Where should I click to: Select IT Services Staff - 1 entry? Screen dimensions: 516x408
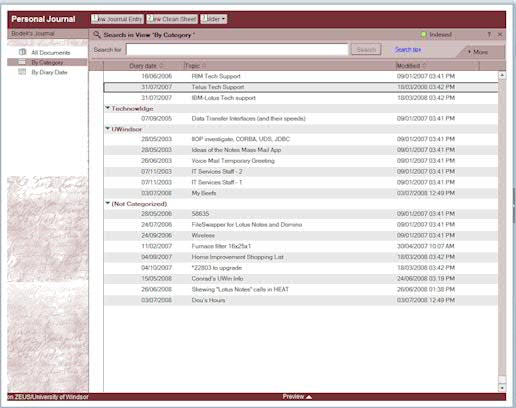(301, 182)
